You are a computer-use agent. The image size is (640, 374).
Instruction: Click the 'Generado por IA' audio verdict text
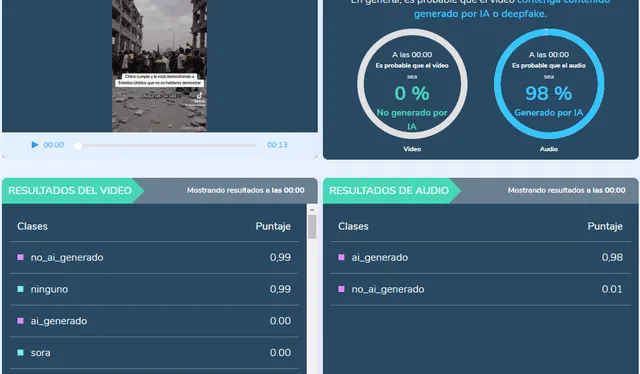[x=549, y=113]
